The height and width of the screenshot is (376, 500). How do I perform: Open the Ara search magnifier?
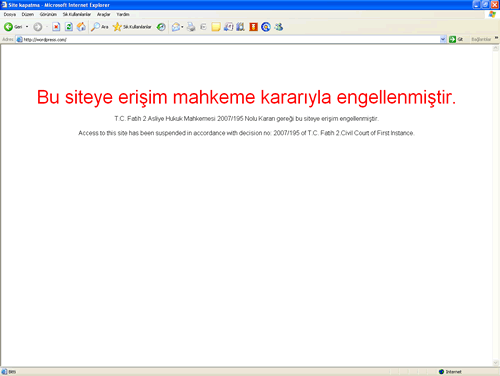pyautogui.click(x=100, y=27)
